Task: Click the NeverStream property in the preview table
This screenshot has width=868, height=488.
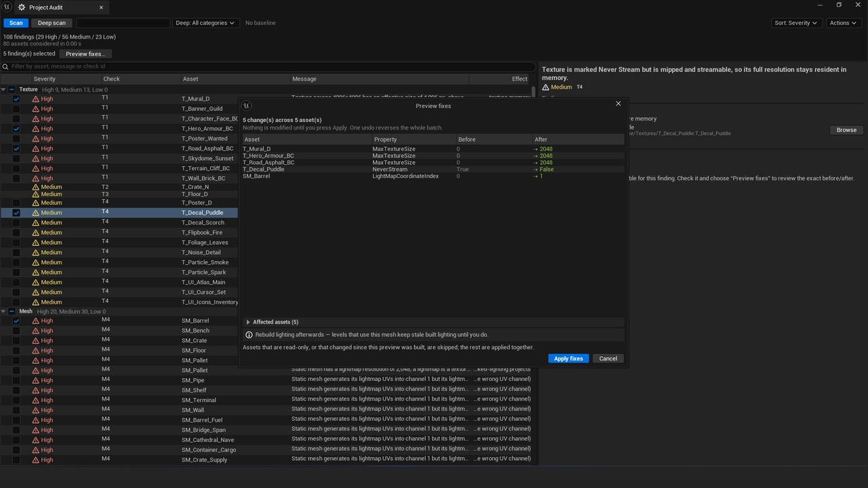Action: click(390, 169)
